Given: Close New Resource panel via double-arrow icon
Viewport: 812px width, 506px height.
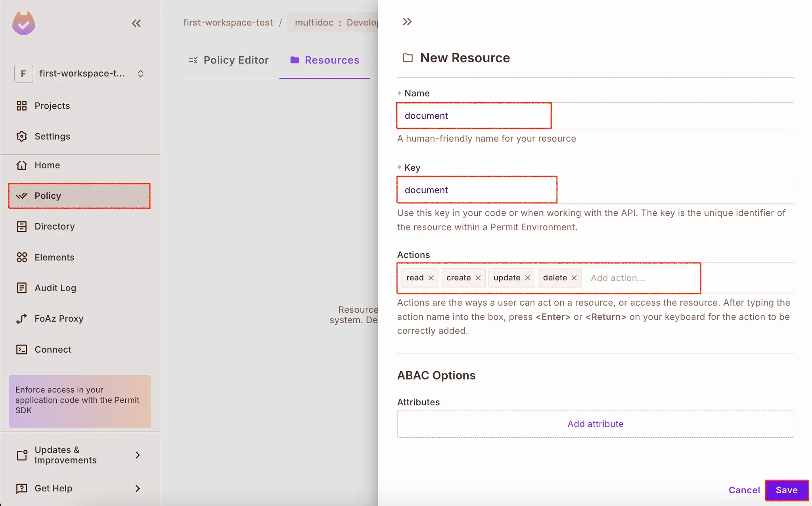Looking at the screenshot, I should coord(407,22).
